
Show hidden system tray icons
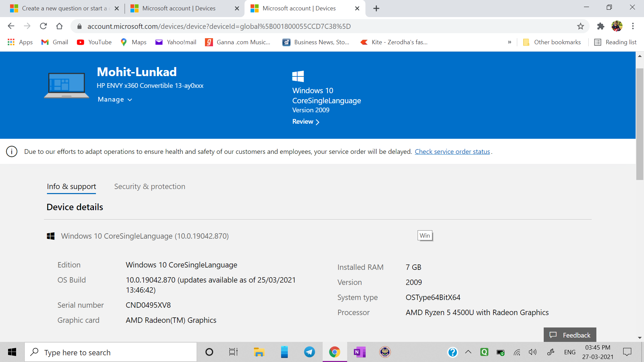(x=468, y=352)
